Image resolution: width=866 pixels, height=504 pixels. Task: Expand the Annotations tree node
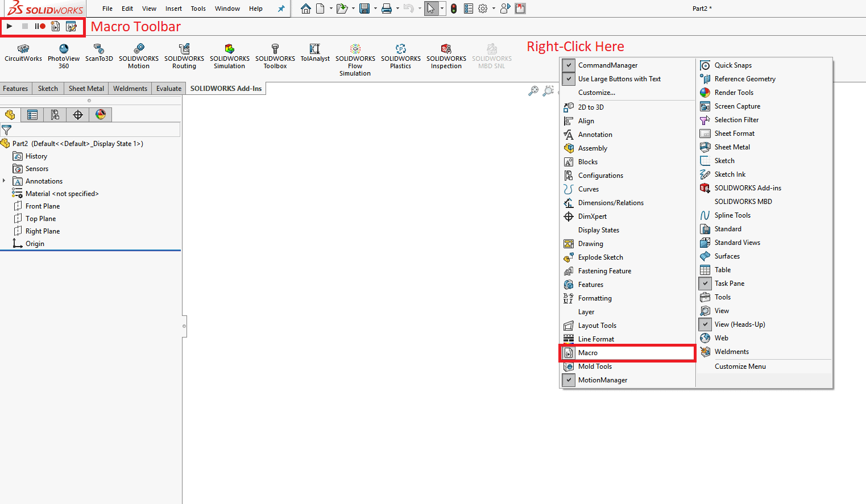click(x=5, y=181)
